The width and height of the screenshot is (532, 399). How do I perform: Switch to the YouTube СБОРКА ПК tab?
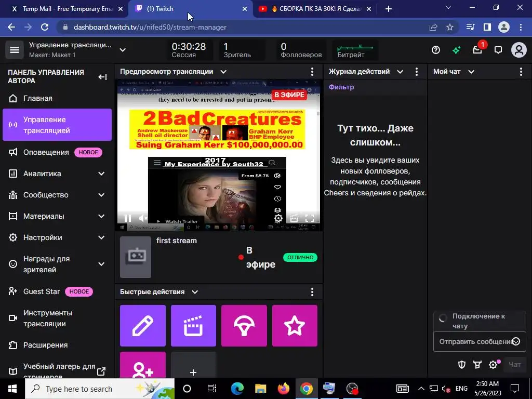[x=314, y=9]
